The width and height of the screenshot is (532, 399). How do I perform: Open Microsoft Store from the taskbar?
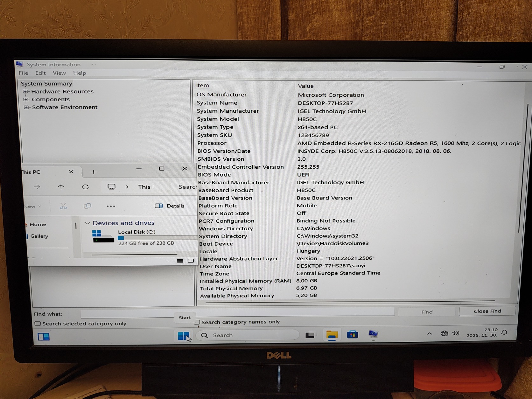coord(353,334)
